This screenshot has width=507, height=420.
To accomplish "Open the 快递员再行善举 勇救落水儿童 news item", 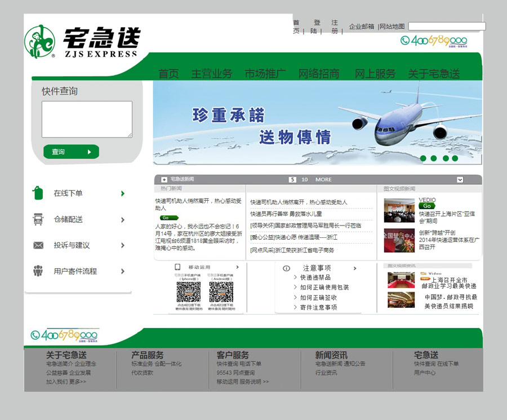I will tap(286, 214).
